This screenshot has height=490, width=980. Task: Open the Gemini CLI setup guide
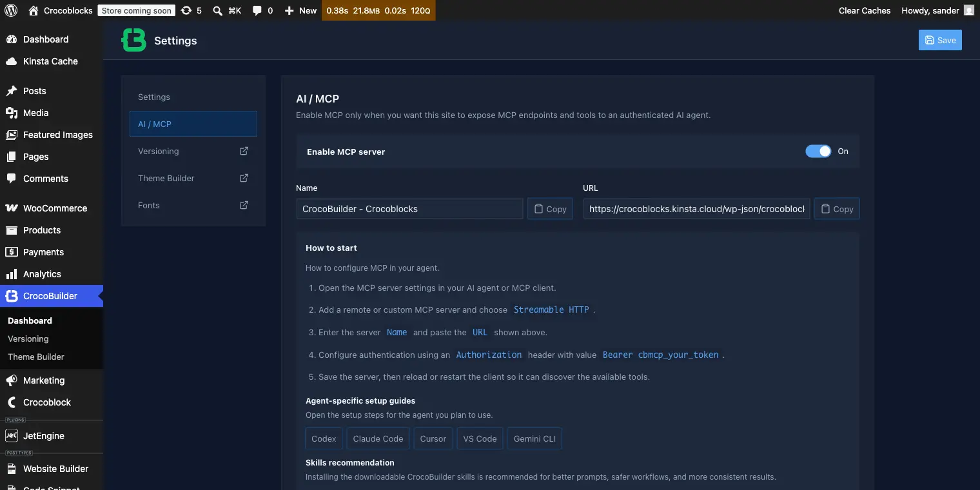[534, 438]
